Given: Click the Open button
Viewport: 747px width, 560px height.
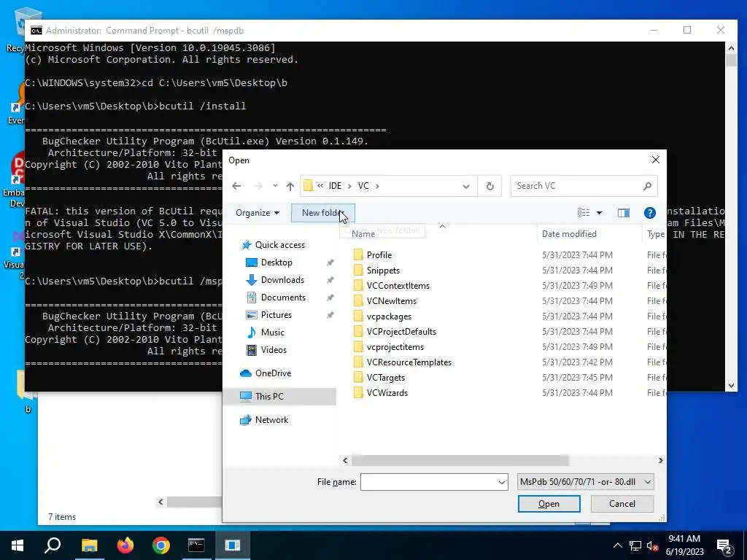Looking at the screenshot, I should (549, 504).
